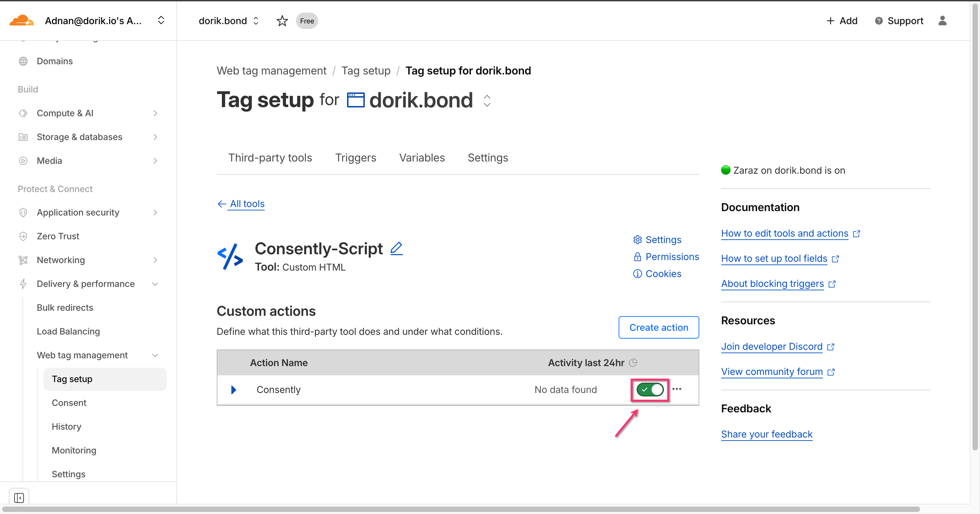Click the Cloudflare logo icon
The height and width of the screenshot is (514, 980).
coord(21,20)
